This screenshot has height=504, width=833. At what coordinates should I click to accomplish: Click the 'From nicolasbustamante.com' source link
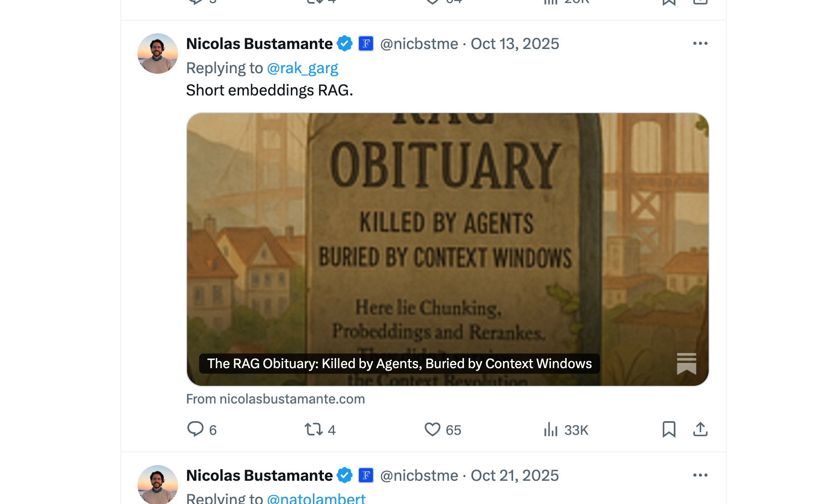pyautogui.click(x=275, y=399)
